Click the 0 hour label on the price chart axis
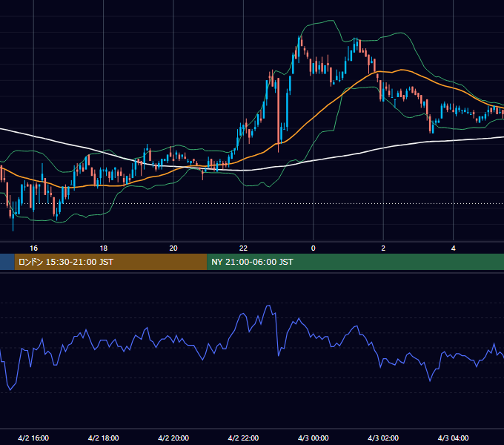Screen dimensions: 504x445 coord(314,248)
